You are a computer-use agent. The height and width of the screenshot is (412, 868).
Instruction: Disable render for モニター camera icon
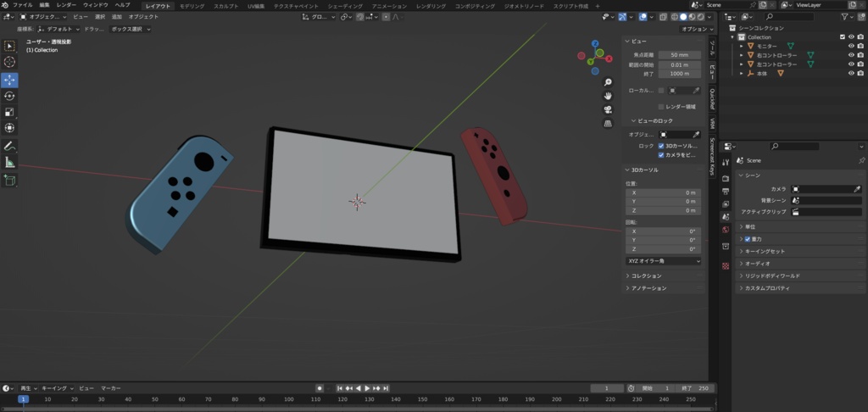tap(861, 47)
